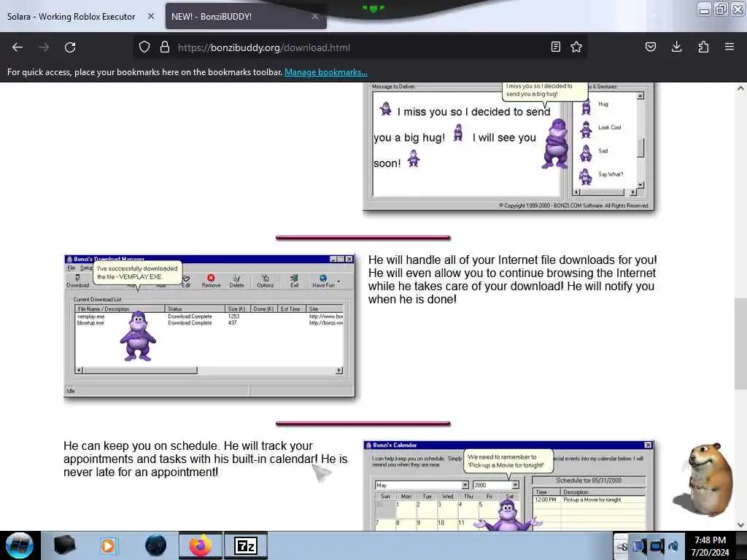747x560 pixels.
Task: Click the paragraph about keeping you on schedule
Action: coord(205,459)
